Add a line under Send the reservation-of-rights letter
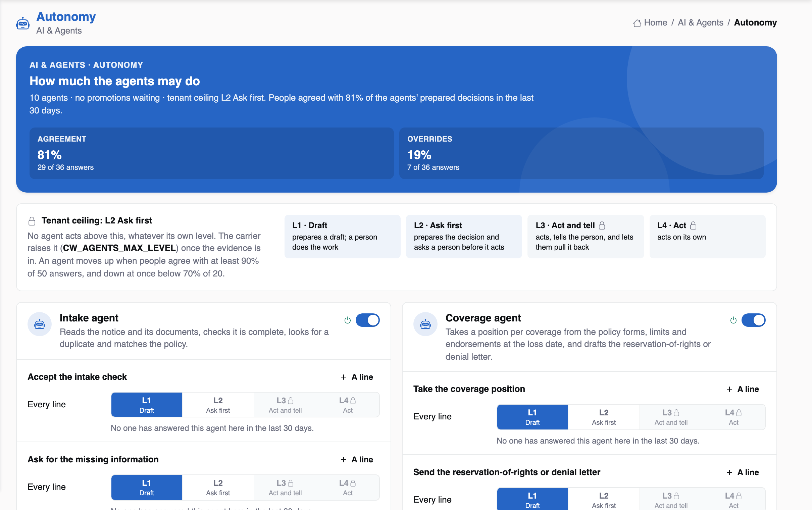The width and height of the screenshot is (812, 510). [x=743, y=472]
